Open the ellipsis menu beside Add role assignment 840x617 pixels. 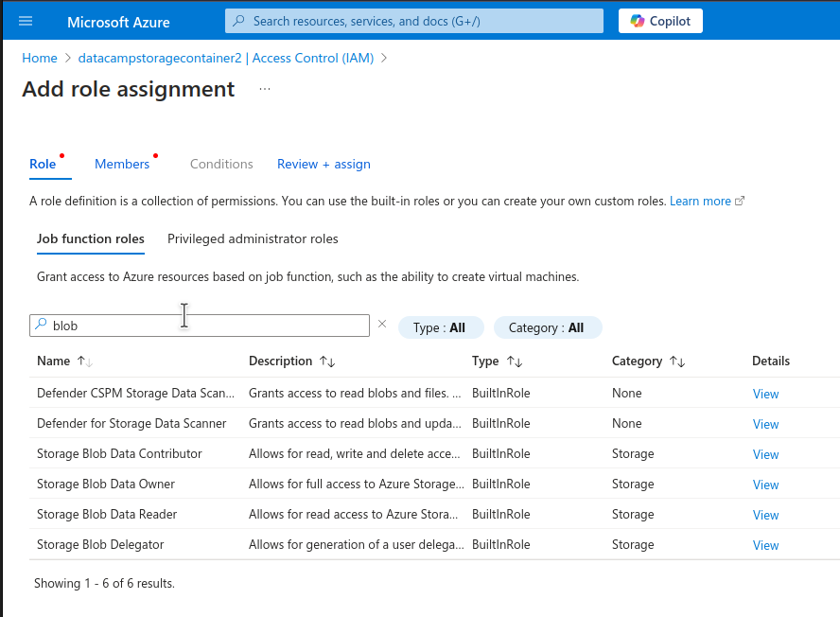coord(265,89)
